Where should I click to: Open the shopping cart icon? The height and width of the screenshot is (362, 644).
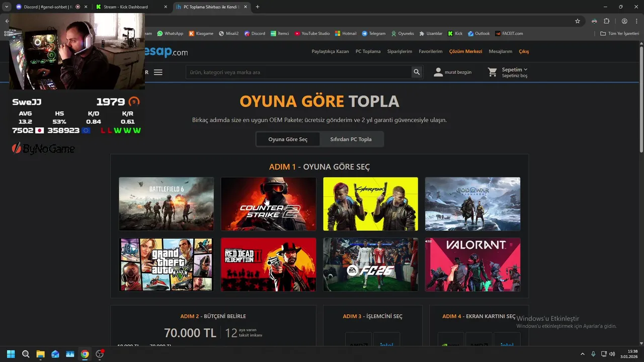coord(493,72)
